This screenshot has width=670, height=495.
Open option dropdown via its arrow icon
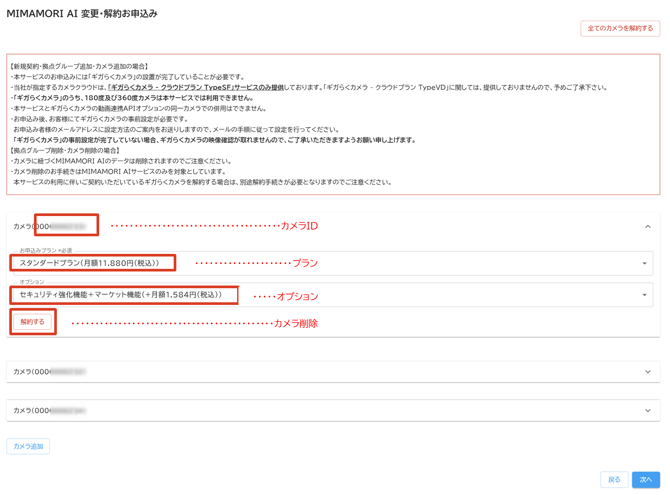644,296
